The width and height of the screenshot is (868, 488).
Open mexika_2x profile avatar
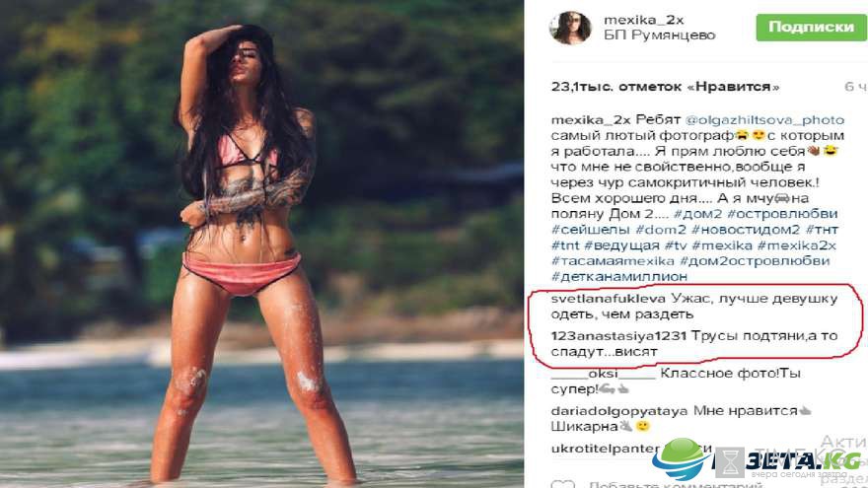[x=570, y=28]
